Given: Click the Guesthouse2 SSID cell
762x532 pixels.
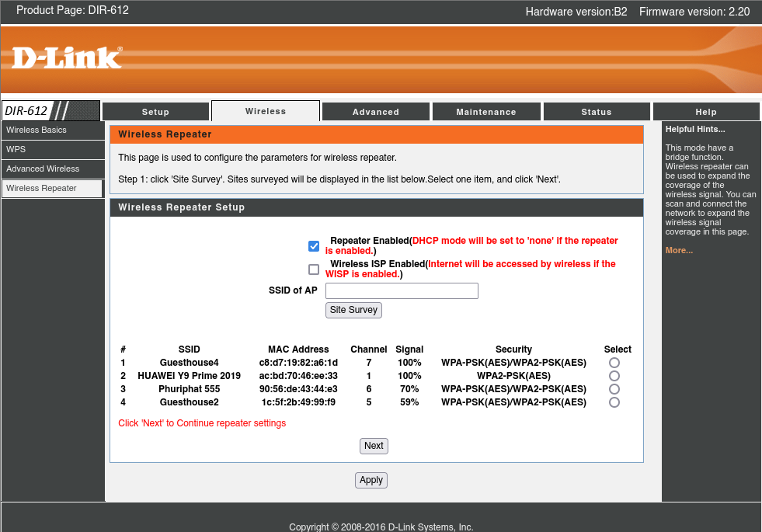Looking at the screenshot, I should pos(189,402).
